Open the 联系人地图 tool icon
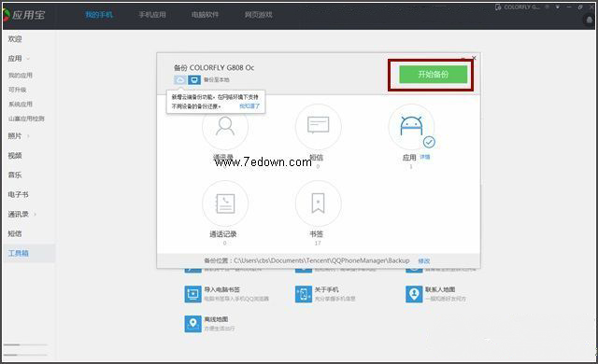This screenshot has height=364, width=598. tap(414, 294)
